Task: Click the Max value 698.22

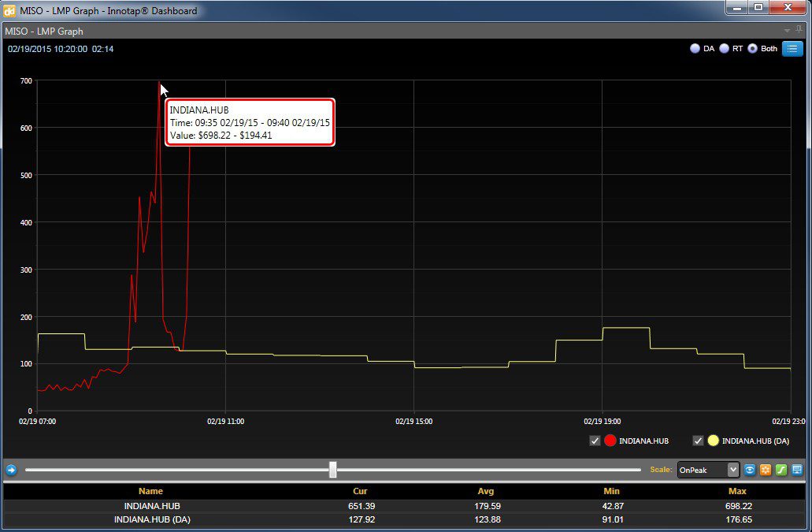Action: (739, 506)
